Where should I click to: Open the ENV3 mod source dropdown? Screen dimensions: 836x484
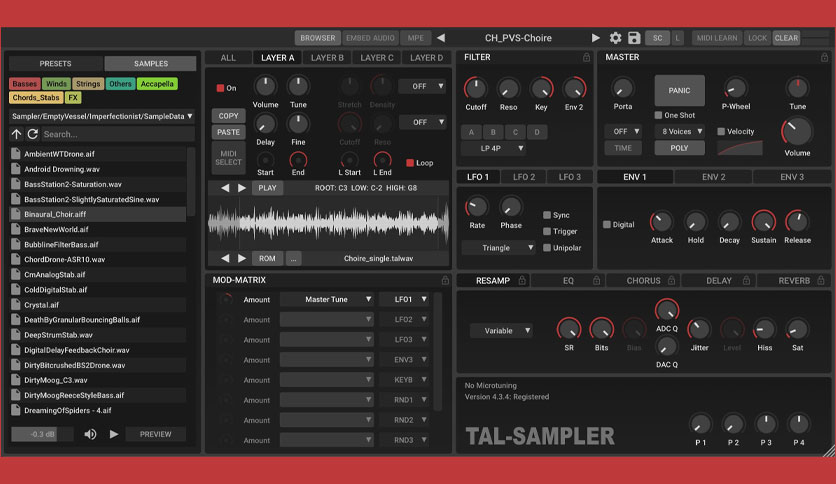click(x=405, y=360)
